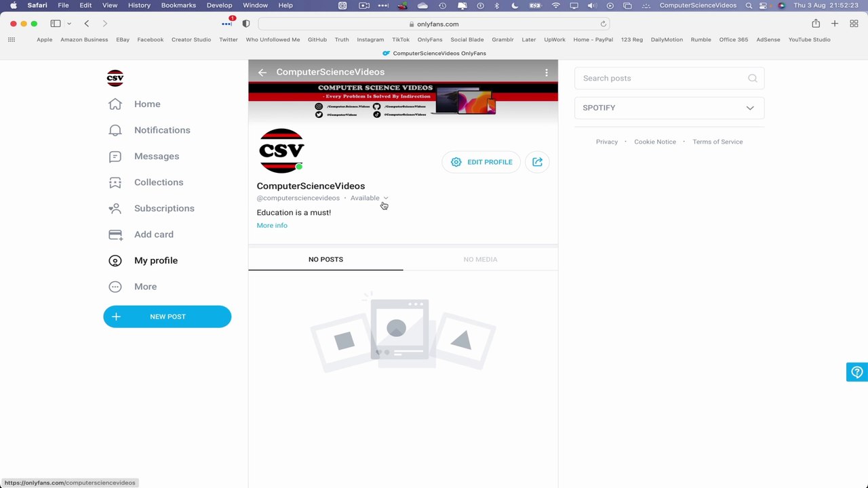Click Safari's forward navigation arrow
Image resolution: width=868 pixels, height=488 pixels.
click(x=104, y=24)
